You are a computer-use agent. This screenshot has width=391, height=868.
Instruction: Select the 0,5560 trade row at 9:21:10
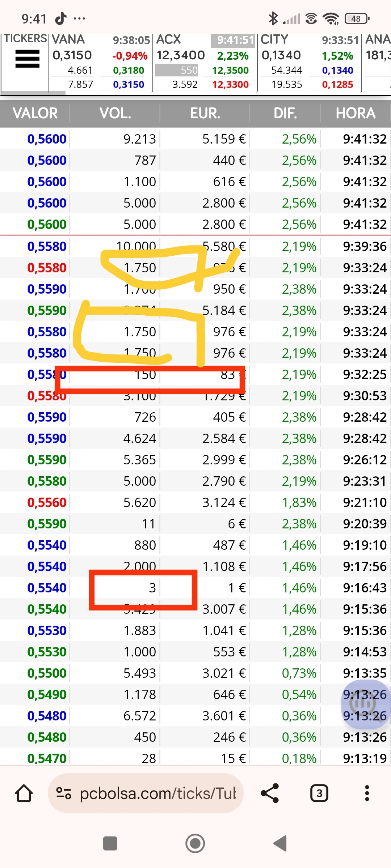coord(195,502)
